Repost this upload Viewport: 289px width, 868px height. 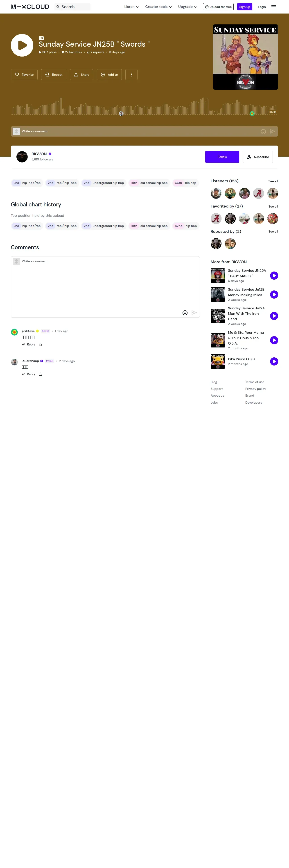click(54, 74)
